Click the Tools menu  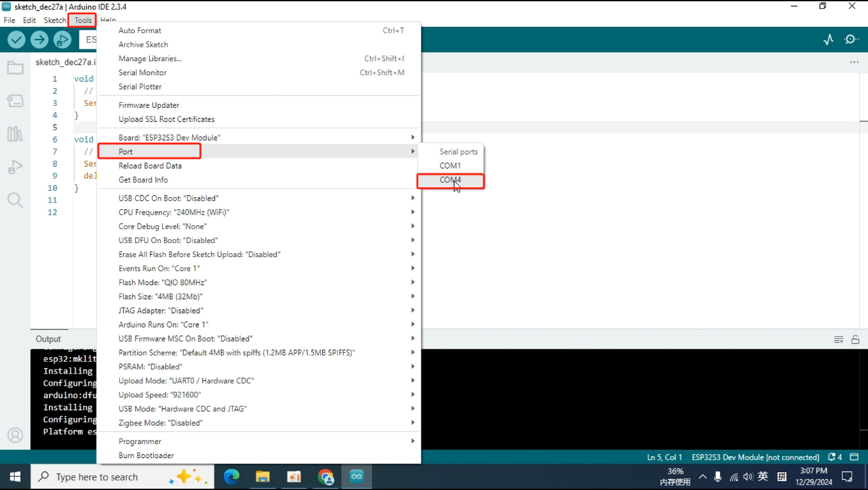tap(83, 20)
